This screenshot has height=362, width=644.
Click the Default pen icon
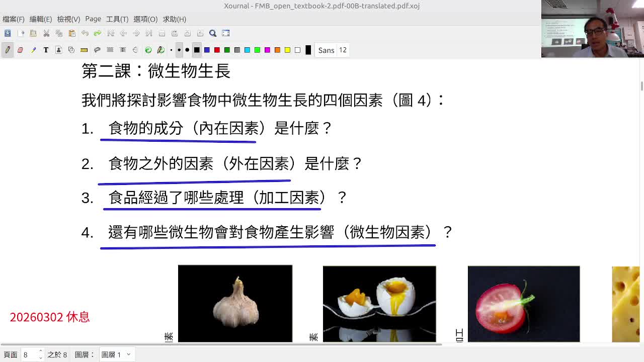tap(161, 50)
